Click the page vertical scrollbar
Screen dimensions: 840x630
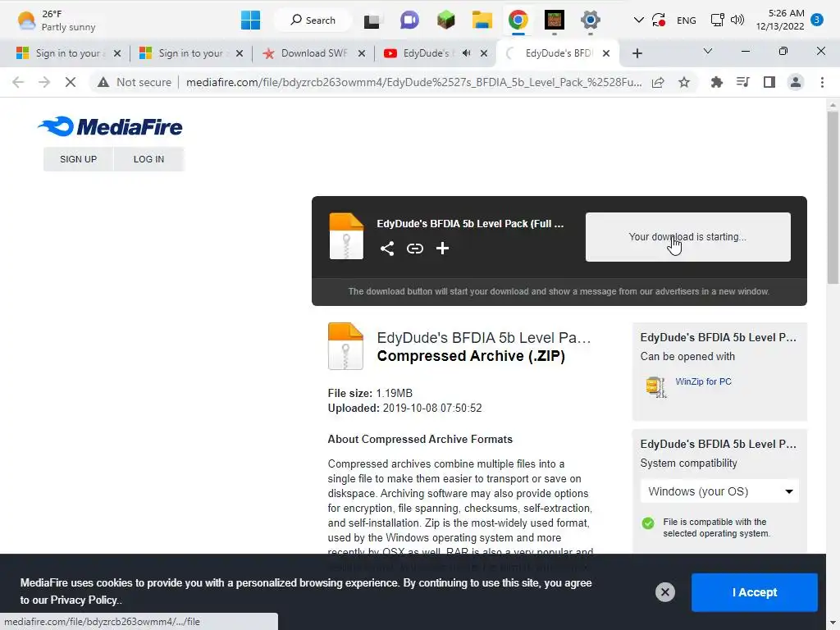tap(832, 199)
